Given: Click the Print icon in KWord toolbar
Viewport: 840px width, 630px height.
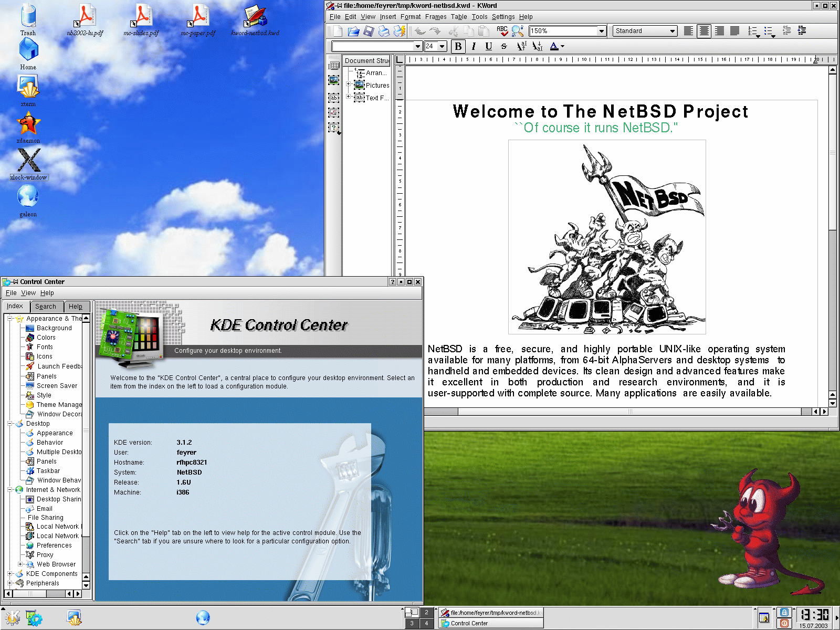Looking at the screenshot, I should [384, 31].
